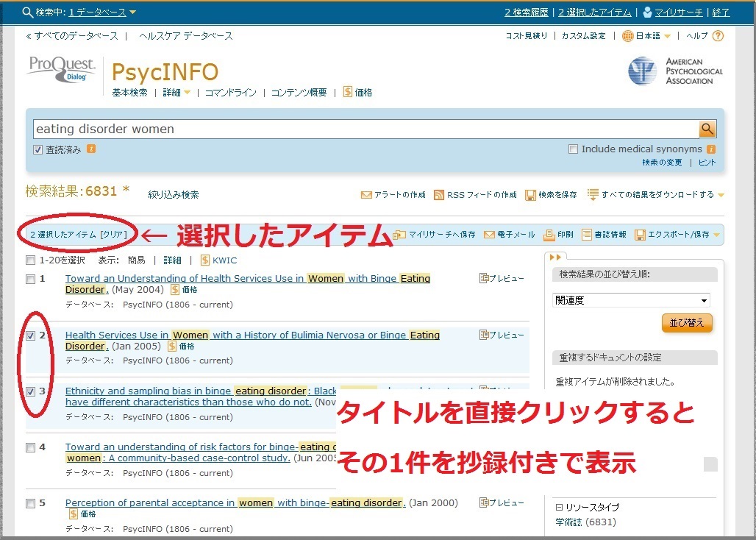Image resolution: width=756 pixels, height=540 pixels.
Task: Click the price icon for result 2
Action: [172, 347]
